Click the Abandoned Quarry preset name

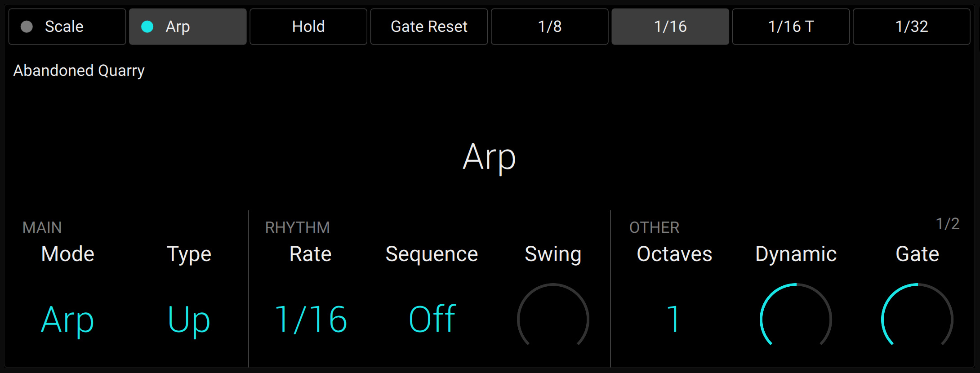(x=79, y=70)
